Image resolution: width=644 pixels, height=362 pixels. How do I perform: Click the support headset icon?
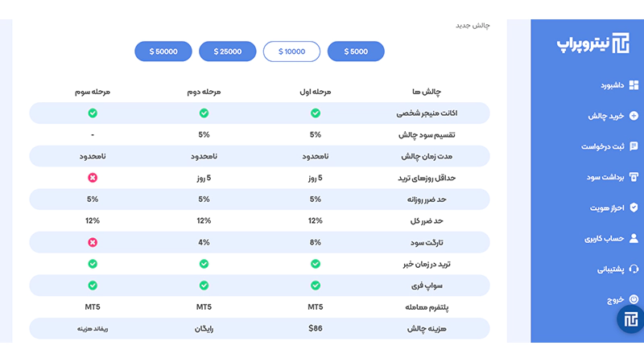(634, 269)
